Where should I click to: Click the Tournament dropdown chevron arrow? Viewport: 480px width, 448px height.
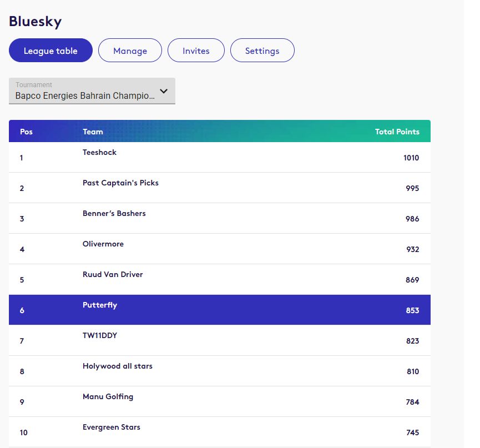164,91
